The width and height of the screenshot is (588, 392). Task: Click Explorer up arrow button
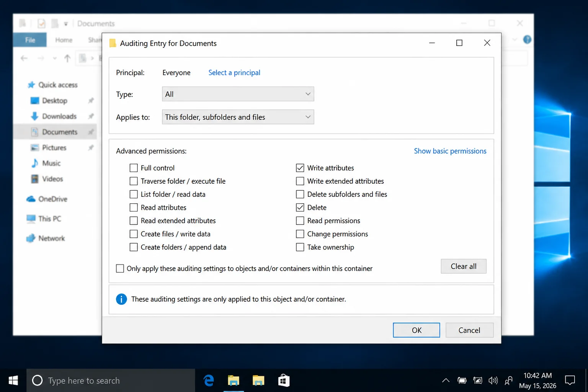tap(67, 58)
